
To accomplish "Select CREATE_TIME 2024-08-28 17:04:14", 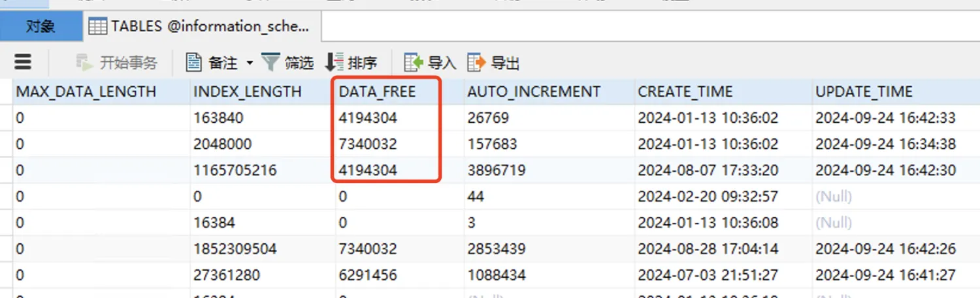I will point(723,248).
